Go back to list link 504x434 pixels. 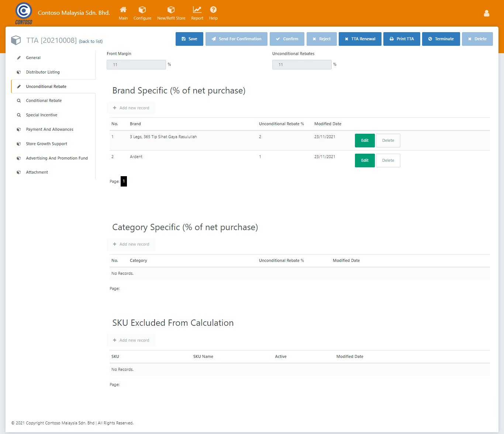[91, 41]
